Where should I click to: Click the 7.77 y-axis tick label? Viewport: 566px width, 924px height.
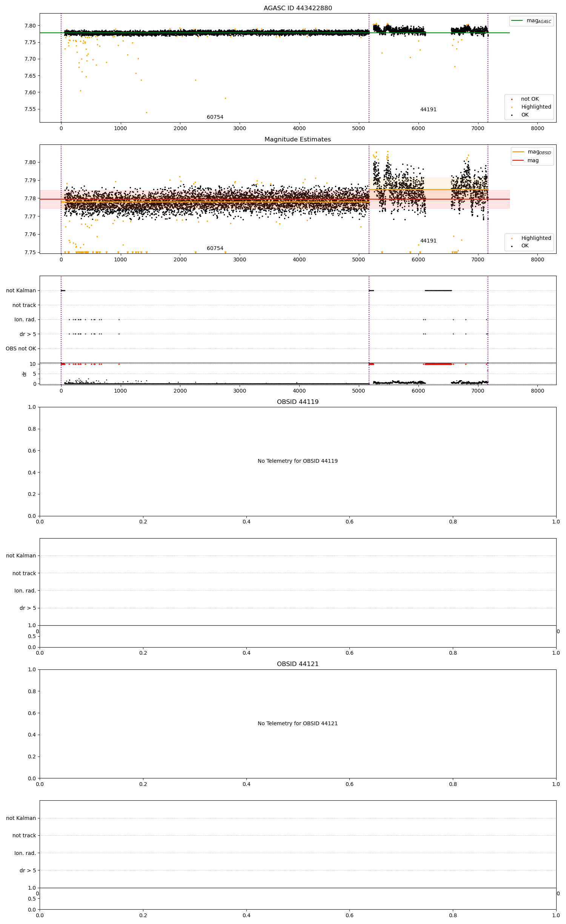point(31,216)
